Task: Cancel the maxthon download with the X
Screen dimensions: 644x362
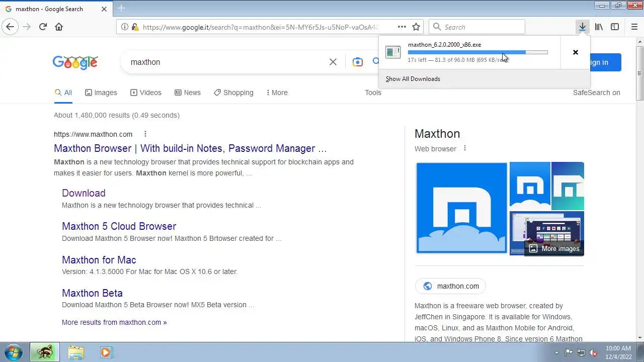Action: (576, 52)
